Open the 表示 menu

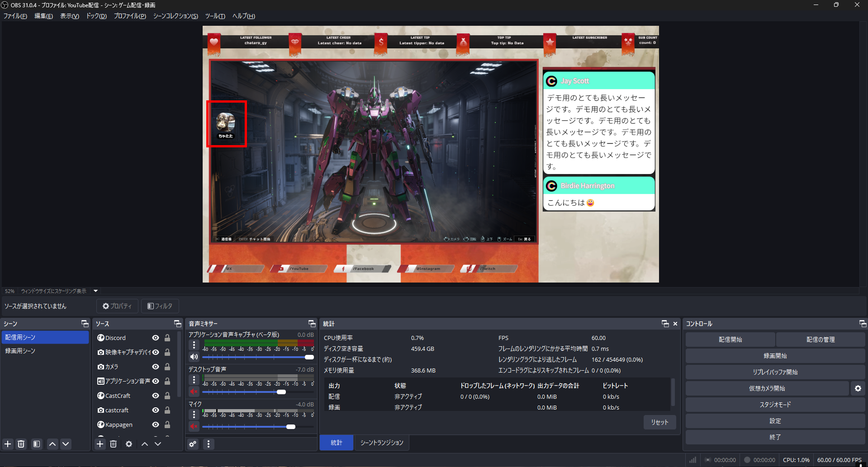[x=70, y=16]
